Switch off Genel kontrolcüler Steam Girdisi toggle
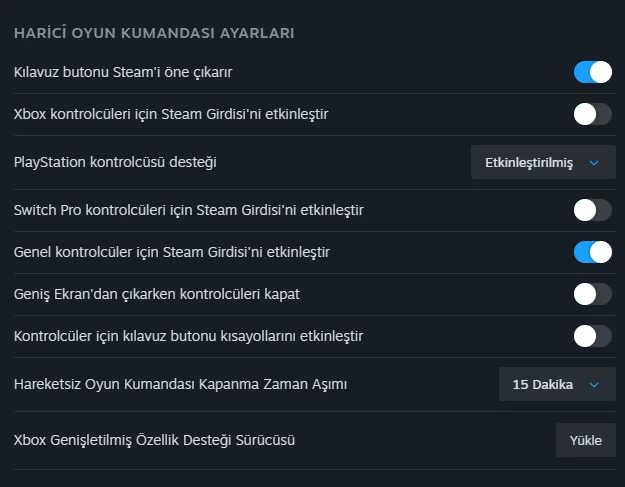The width and height of the screenshot is (625, 487). [x=592, y=252]
